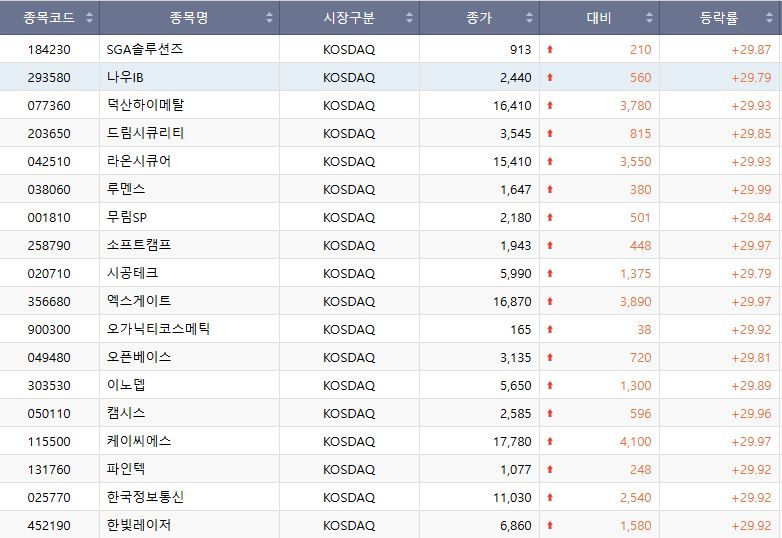Image resolution: width=782 pixels, height=538 pixels.
Task: Click the red up arrow in 덕산하이메탈 row
Action: click(x=550, y=105)
